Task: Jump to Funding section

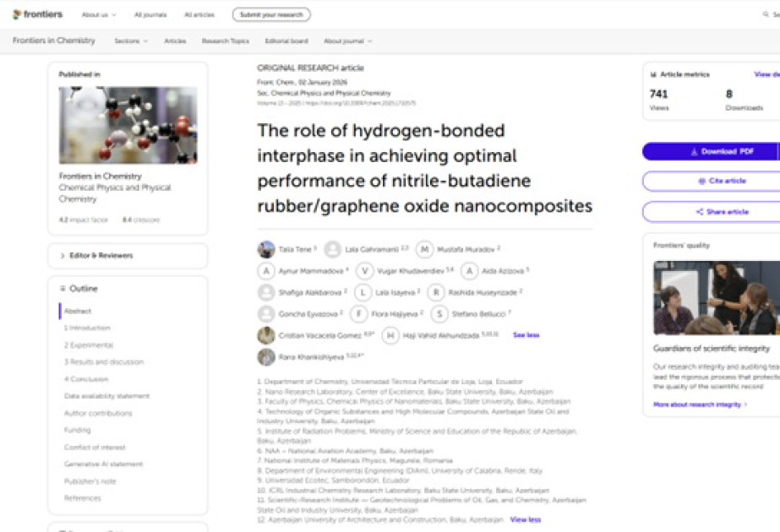Action: [77, 430]
